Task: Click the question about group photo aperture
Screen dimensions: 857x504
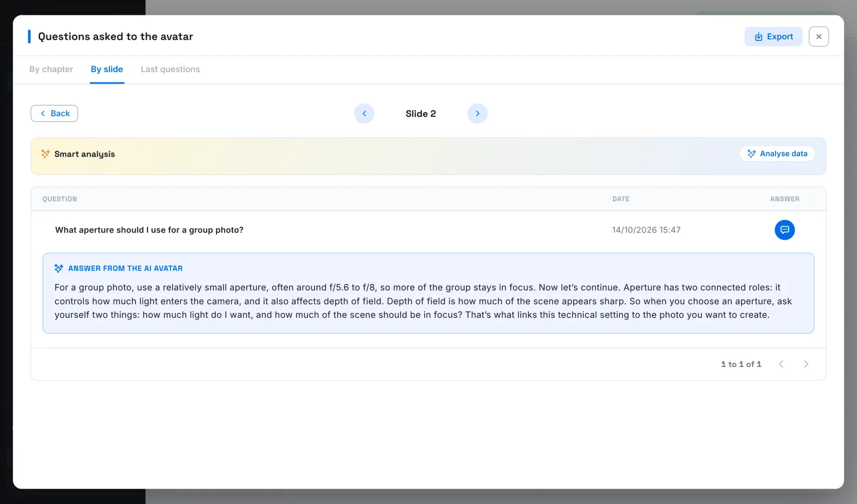Action: pos(149,230)
